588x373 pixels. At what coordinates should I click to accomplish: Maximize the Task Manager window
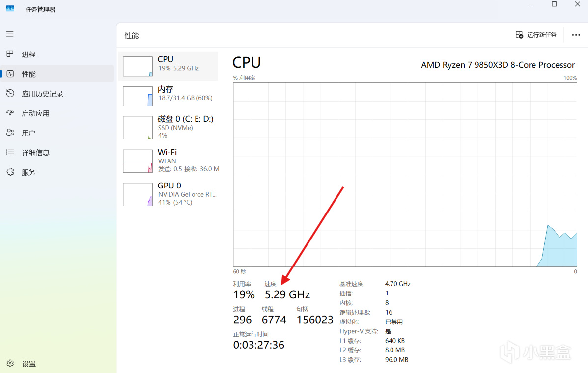pos(554,4)
